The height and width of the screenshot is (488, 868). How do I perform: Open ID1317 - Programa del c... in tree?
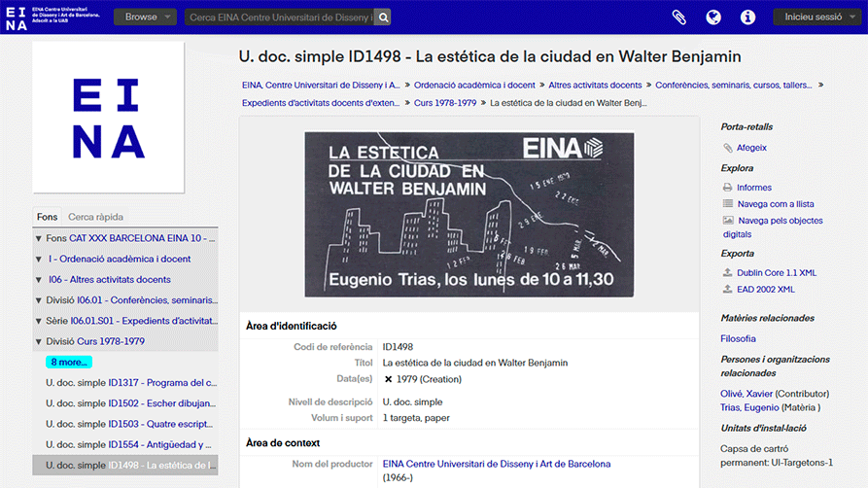[x=162, y=383]
